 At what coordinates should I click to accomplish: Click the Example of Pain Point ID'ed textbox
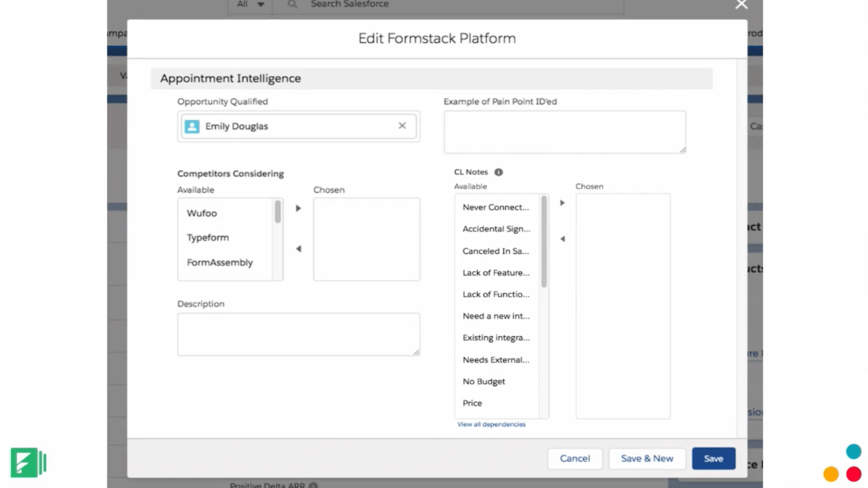(564, 132)
